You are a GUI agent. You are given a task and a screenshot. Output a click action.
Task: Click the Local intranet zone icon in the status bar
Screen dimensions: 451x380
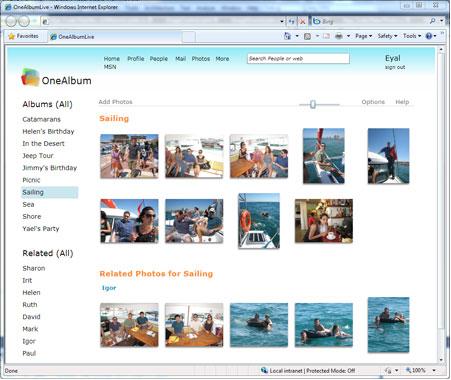pyautogui.click(x=264, y=370)
